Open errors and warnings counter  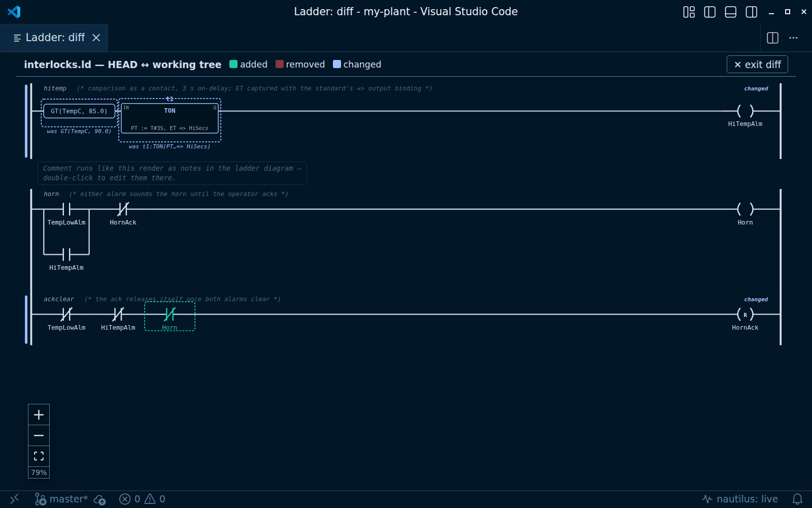(x=142, y=499)
